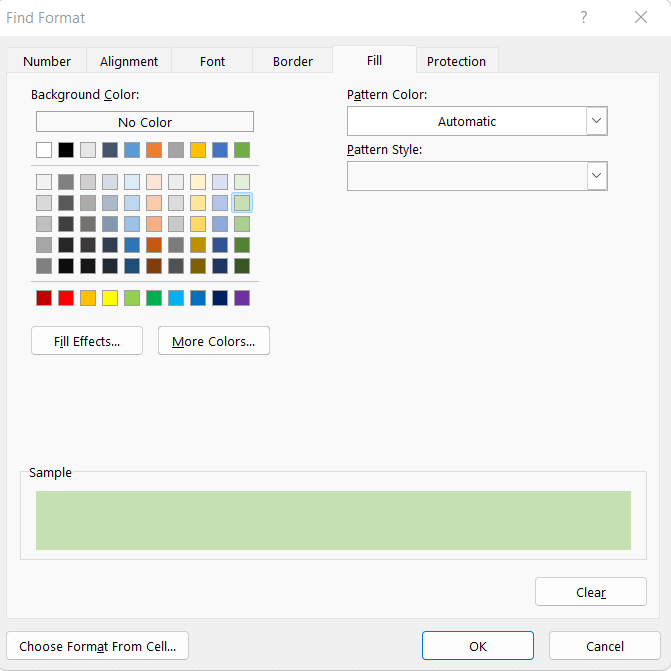Image resolution: width=671 pixels, height=671 pixels.
Task: Pick the standard light blue swatch in bottom row
Action: click(176, 298)
